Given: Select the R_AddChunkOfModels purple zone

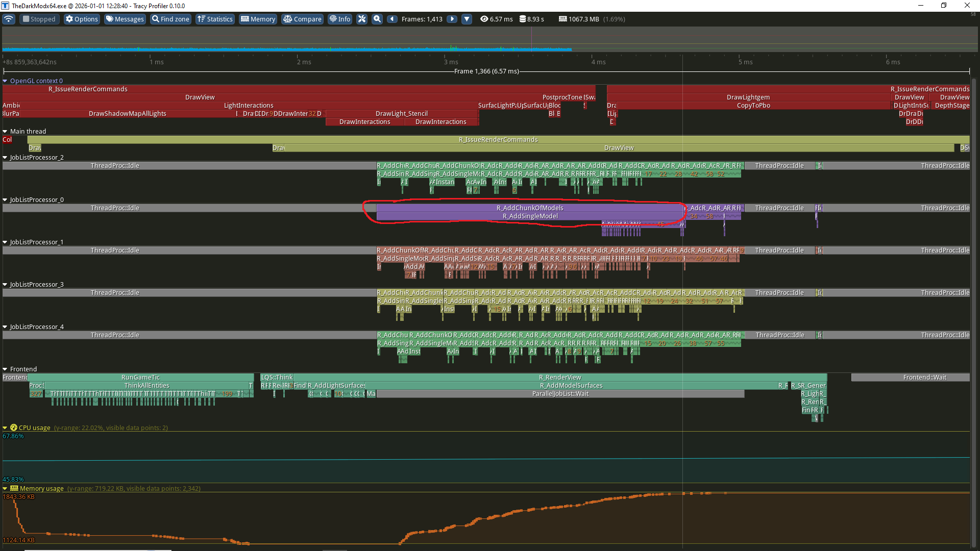Looking at the screenshot, I should tap(529, 208).
